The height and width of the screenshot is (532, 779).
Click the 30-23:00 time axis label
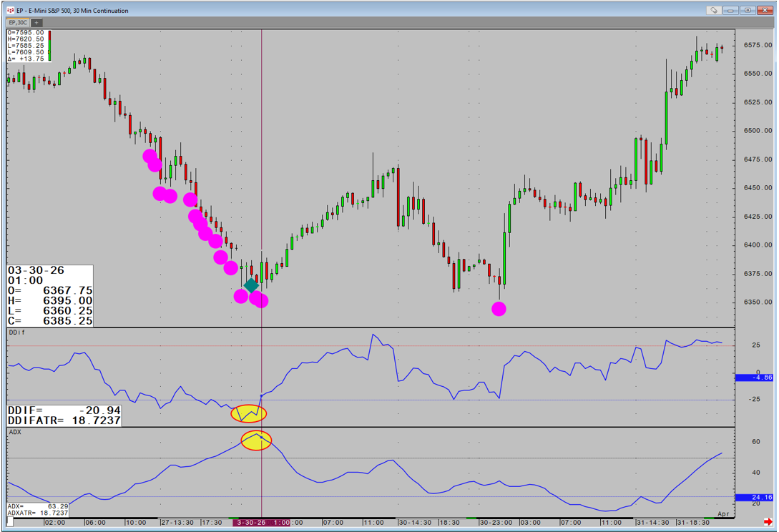(x=496, y=523)
